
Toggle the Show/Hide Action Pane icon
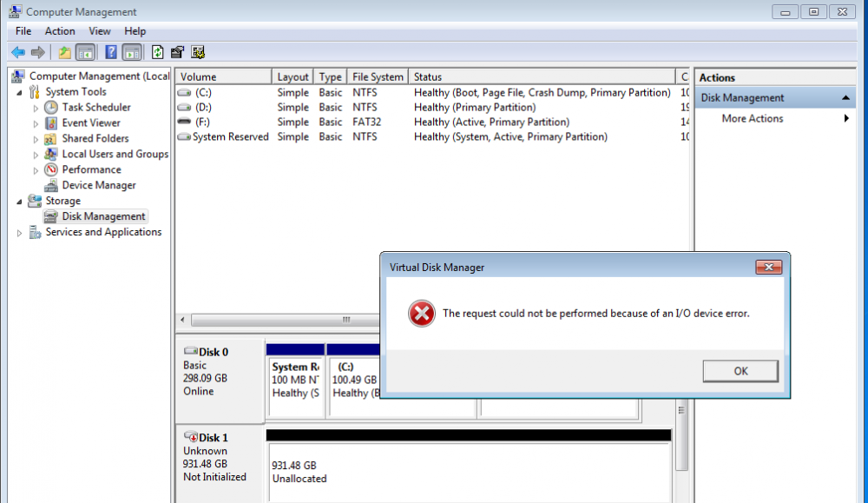point(132,53)
